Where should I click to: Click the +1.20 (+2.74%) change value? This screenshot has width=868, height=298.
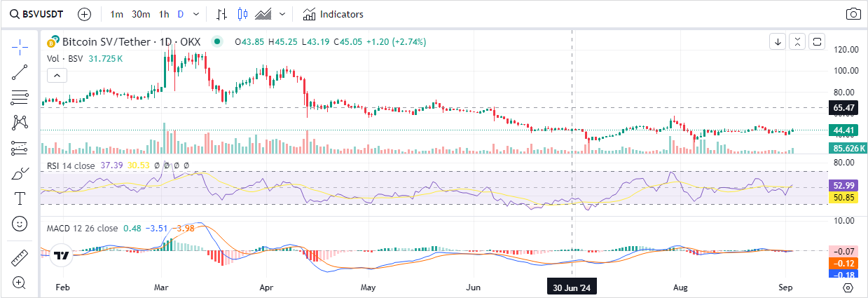click(396, 42)
